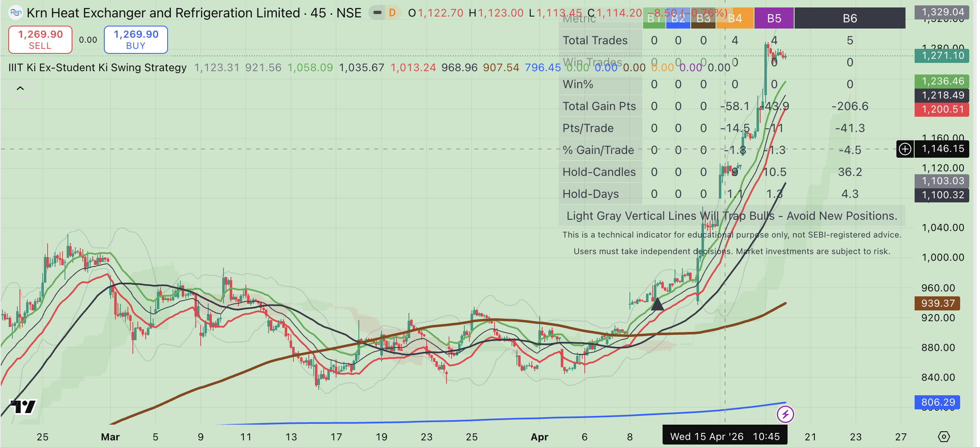Click the % Gain/Trade row label
The height and width of the screenshot is (447, 980).
tap(598, 150)
